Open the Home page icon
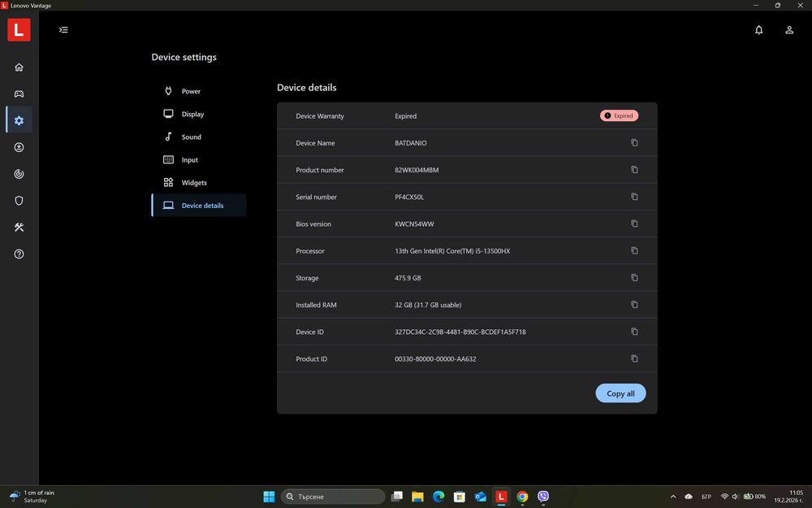The width and height of the screenshot is (812, 508). click(19, 67)
